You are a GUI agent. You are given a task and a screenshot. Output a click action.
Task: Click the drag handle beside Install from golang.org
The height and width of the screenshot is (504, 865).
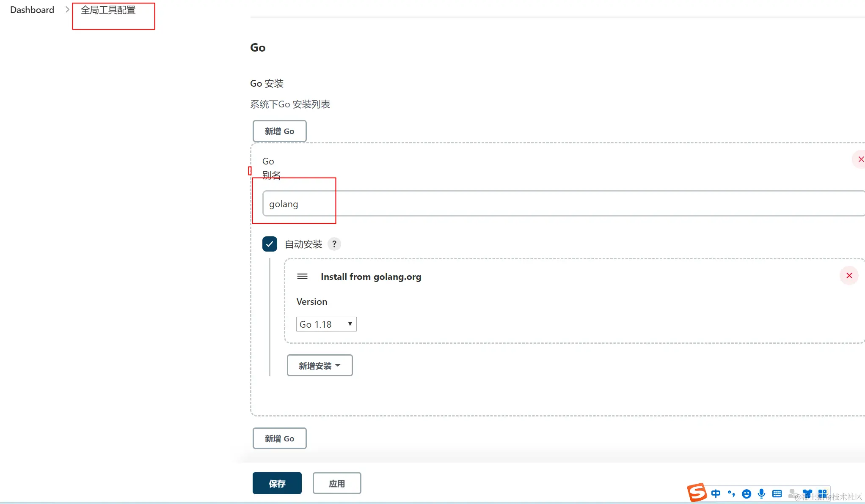(x=302, y=277)
